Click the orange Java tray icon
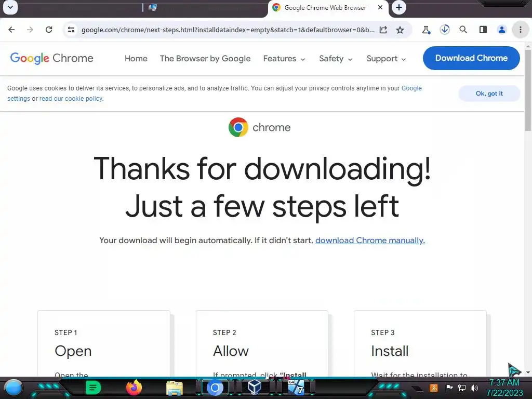Viewport: 532px width, 399px height. click(x=434, y=388)
